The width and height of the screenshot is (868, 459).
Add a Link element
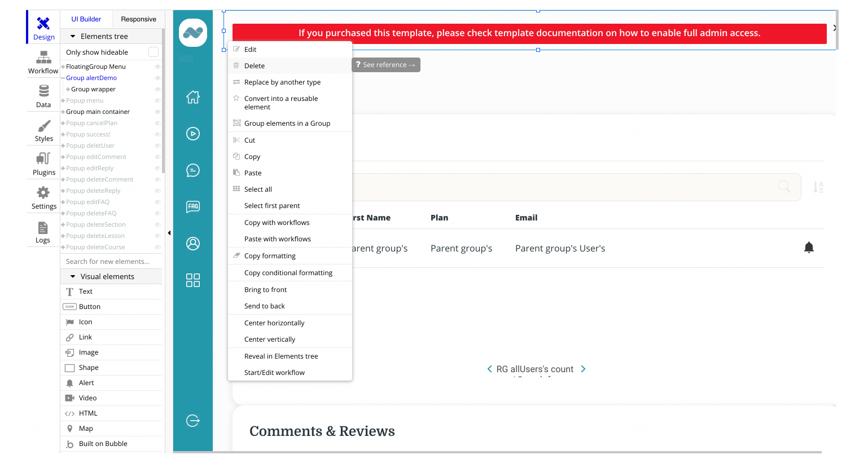point(111,337)
